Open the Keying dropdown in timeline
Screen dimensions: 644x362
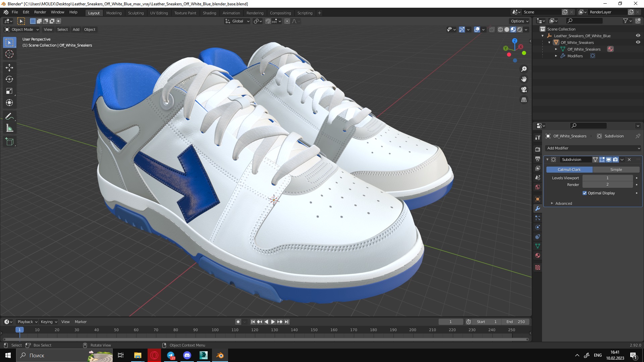pos(49,322)
